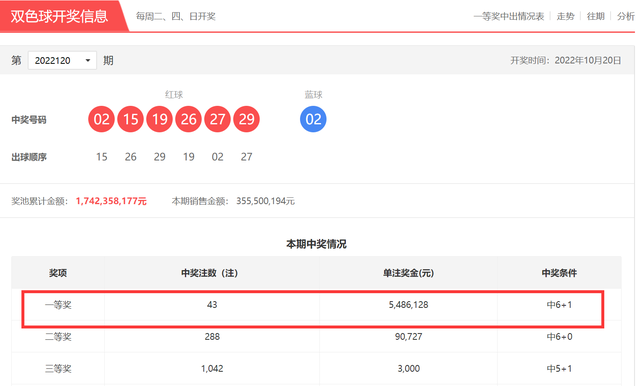Select the 一等奖 prize row
The image size is (640, 386).
[x=316, y=305]
